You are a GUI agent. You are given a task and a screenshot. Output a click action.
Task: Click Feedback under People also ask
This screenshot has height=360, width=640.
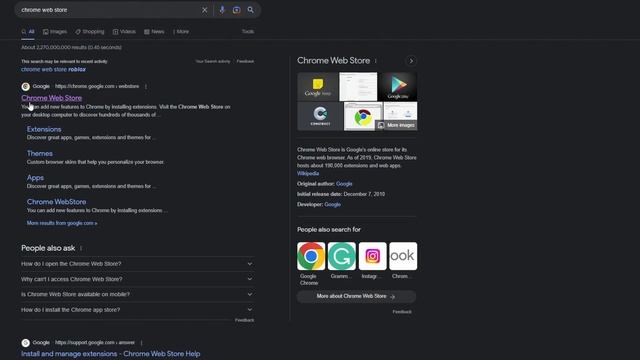pyautogui.click(x=244, y=320)
